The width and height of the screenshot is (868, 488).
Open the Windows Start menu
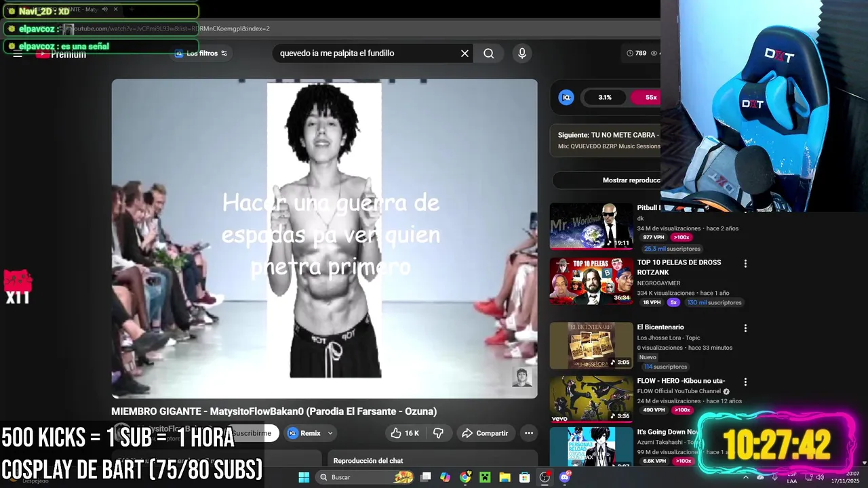point(304,477)
